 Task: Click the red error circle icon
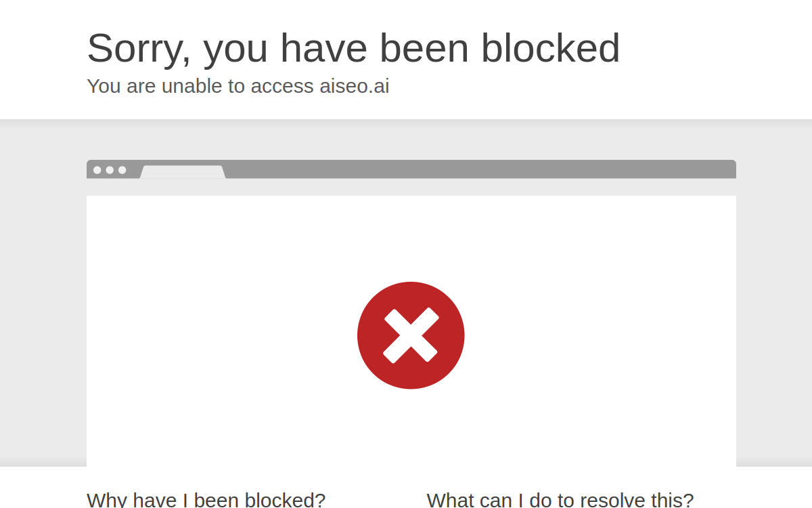pos(411,335)
